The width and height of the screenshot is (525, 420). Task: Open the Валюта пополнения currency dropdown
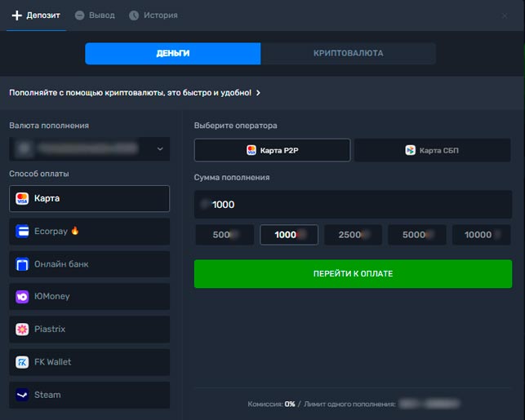coord(89,148)
